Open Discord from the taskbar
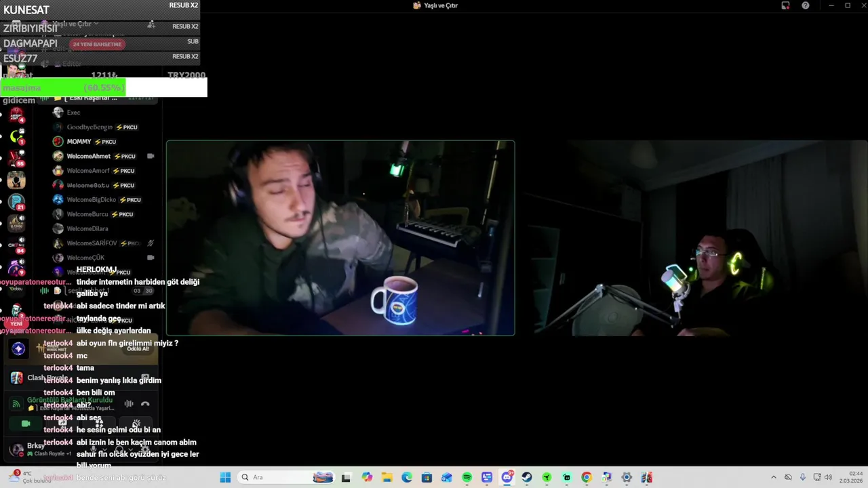868x488 pixels. (x=507, y=477)
